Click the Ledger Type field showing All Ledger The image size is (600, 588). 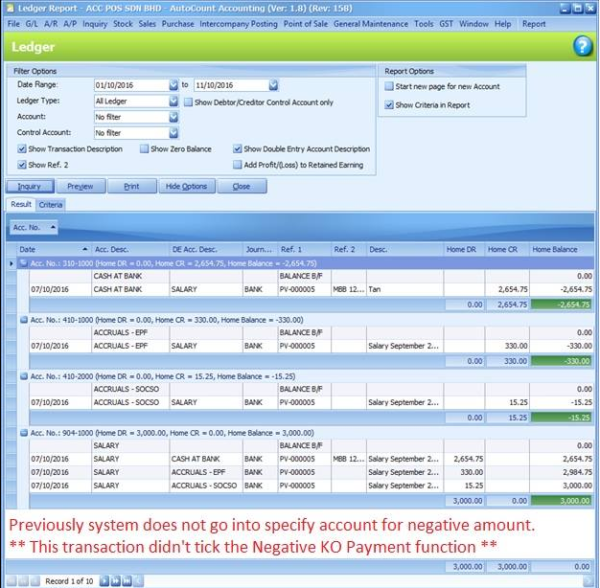pyautogui.click(x=131, y=101)
